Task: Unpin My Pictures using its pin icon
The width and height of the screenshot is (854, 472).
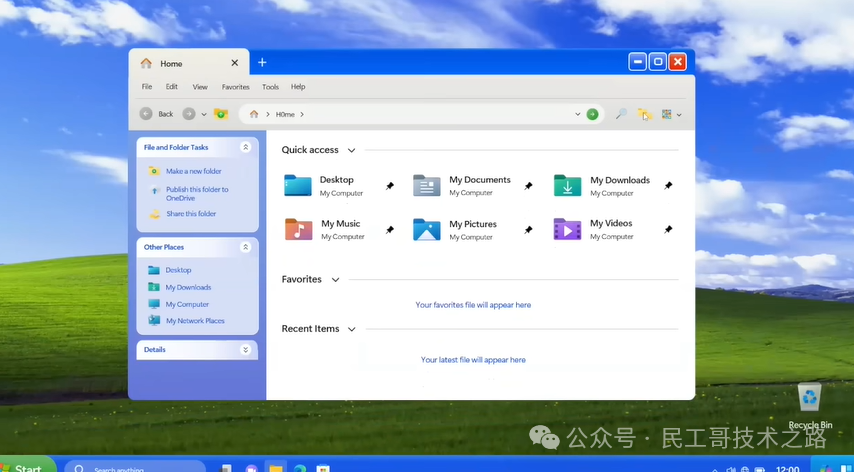Action: [x=528, y=230]
